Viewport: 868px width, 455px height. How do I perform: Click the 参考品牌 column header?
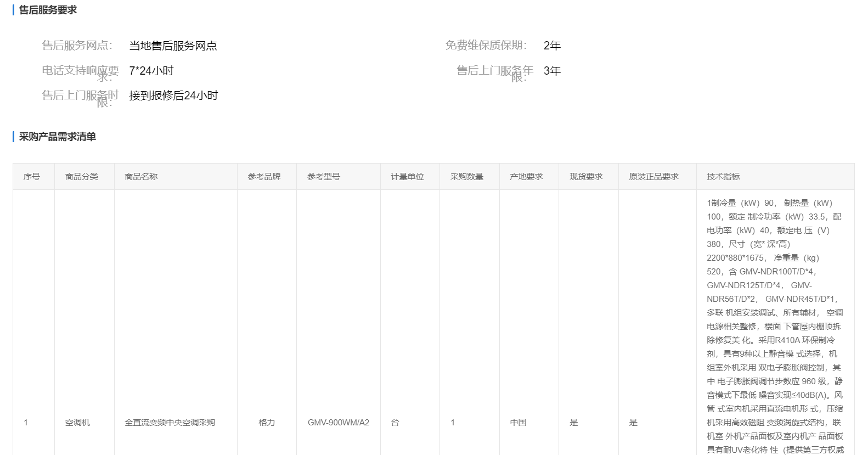(x=264, y=177)
